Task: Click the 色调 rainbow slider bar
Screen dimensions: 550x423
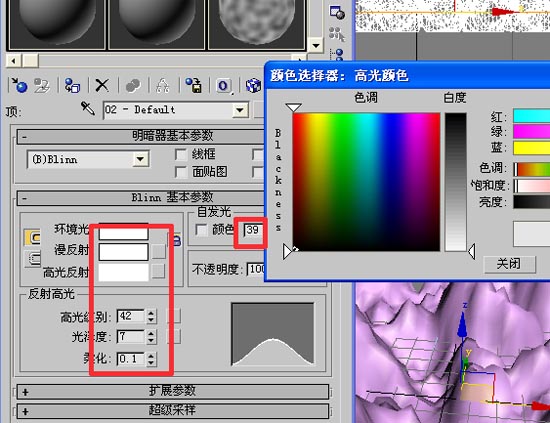Action: point(531,169)
